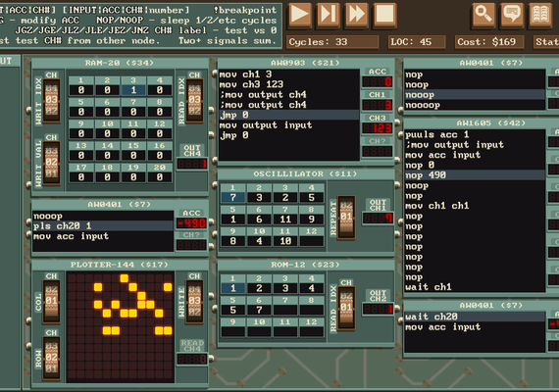559x392 pixels.
Task: Open the book manual icon
Action: tap(540, 15)
